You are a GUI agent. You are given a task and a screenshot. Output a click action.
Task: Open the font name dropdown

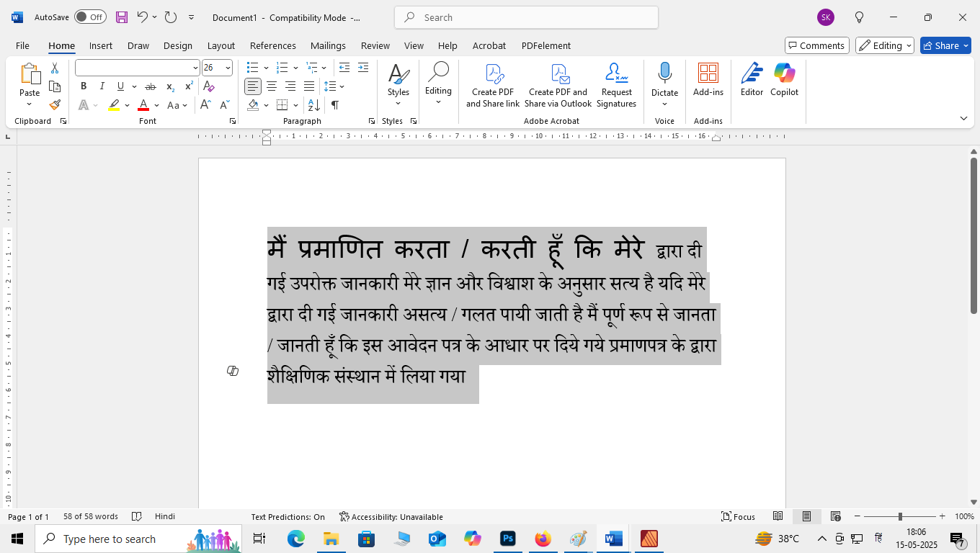point(195,68)
